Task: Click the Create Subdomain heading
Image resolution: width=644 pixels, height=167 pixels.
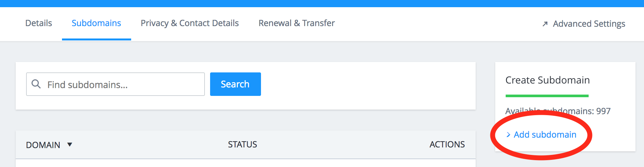Action: point(547,80)
